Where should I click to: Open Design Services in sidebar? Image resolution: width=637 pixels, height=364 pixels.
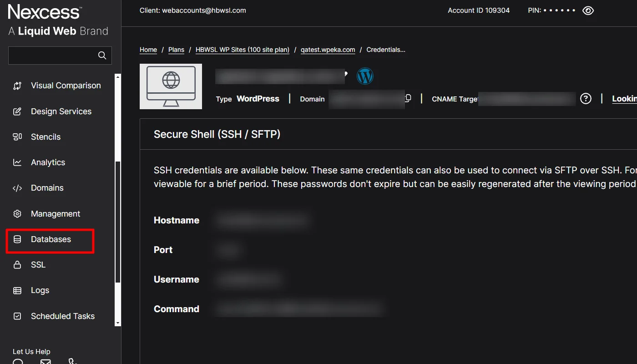pyautogui.click(x=61, y=111)
